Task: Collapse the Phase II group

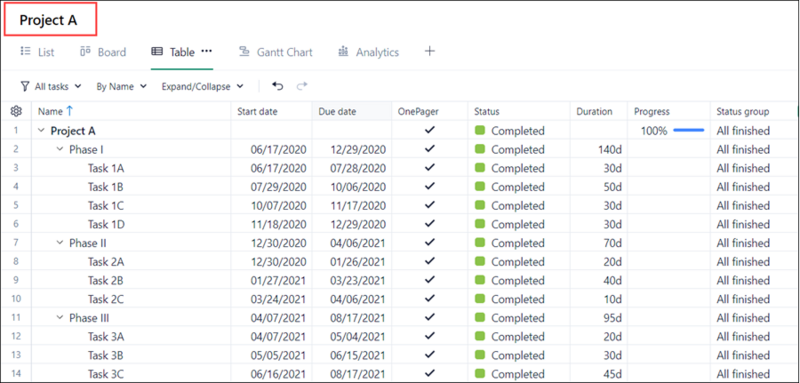Action: pyautogui.click(x=60, y=243)
